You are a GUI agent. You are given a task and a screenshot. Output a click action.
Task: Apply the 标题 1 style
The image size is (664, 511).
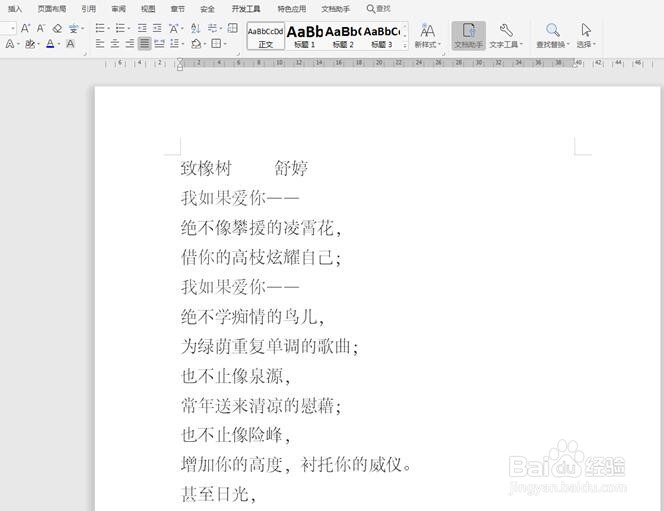point(304,36)
